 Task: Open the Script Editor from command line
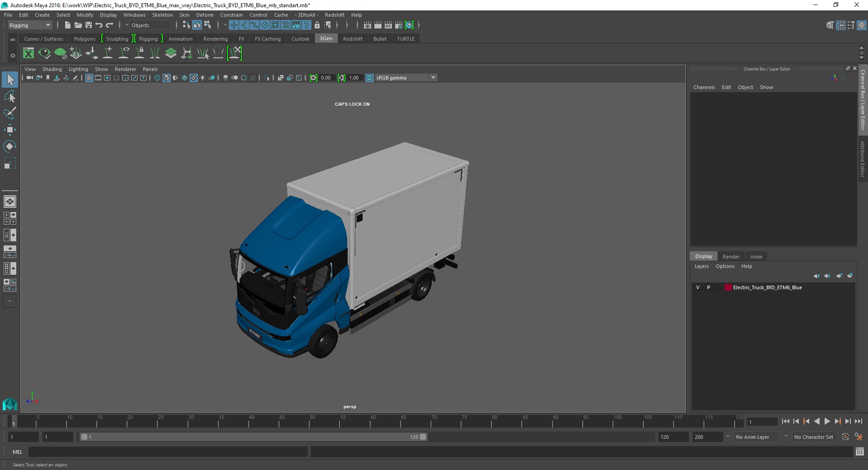[860, 451]
